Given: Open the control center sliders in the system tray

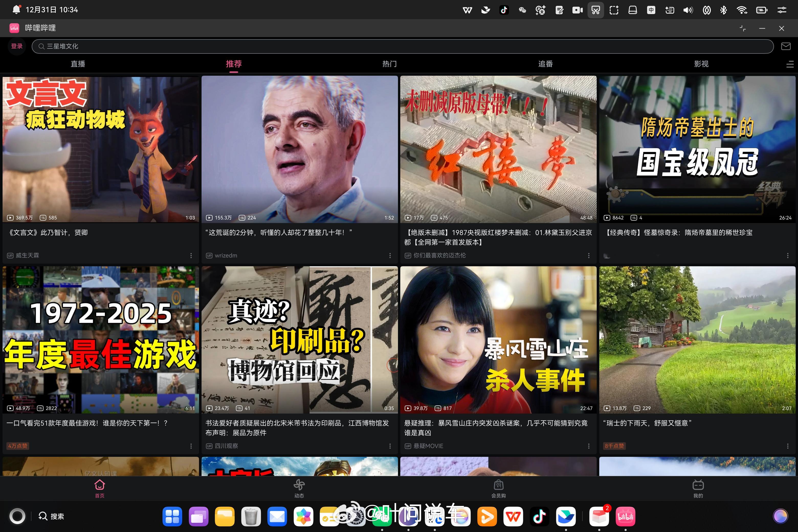Looking at the screenshot, I should [781, 10].
